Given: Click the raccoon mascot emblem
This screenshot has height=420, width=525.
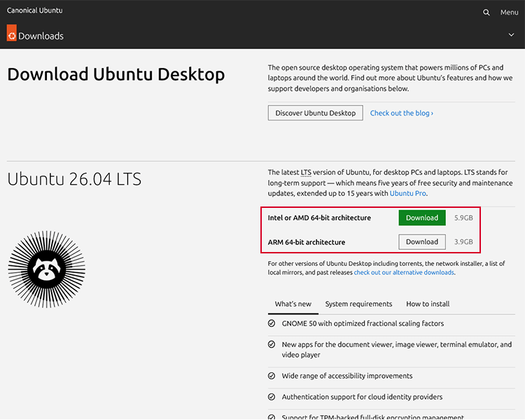Looking at the screenshot, I should 46,269.
